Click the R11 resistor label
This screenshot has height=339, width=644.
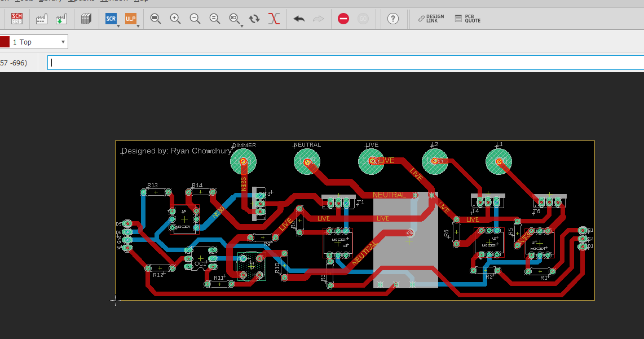pyautogui.click(x=219, y=278)
